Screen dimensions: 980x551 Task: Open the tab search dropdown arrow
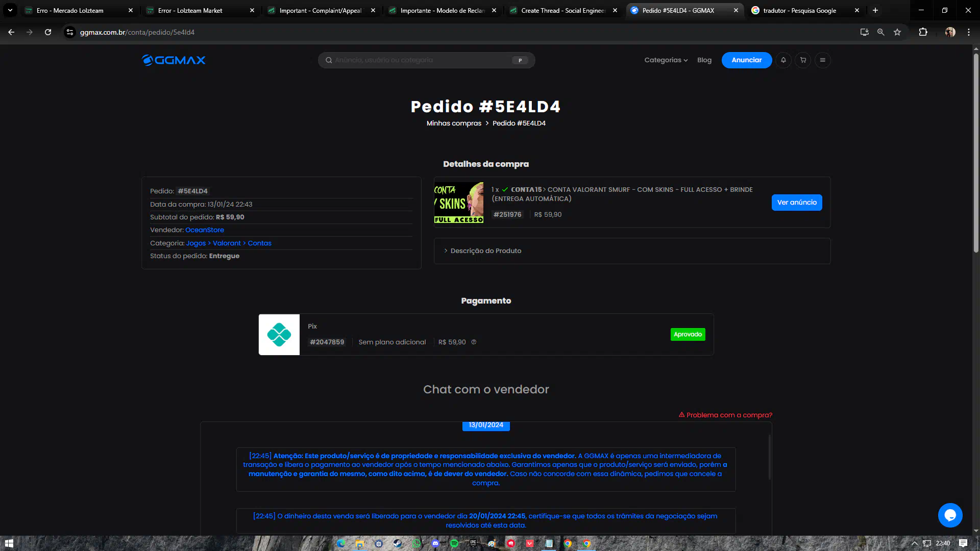pos(10,10)
